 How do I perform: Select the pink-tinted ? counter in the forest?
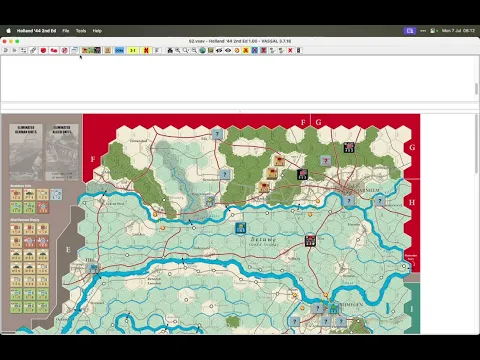(x=326, y=161)
